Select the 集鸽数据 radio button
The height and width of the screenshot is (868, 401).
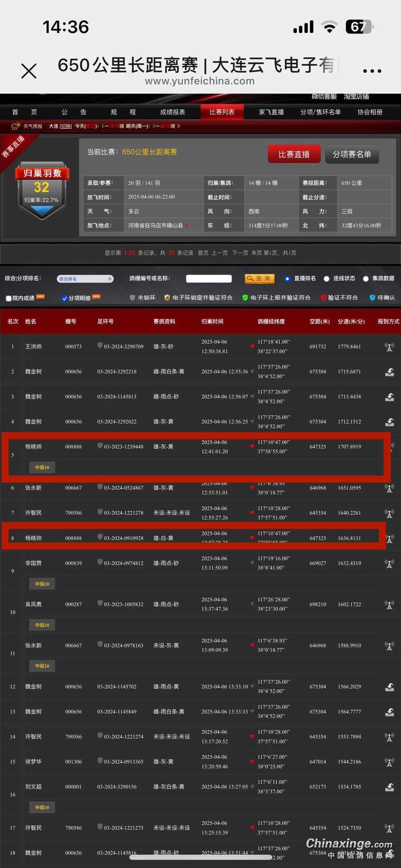(x=366, y=279)
